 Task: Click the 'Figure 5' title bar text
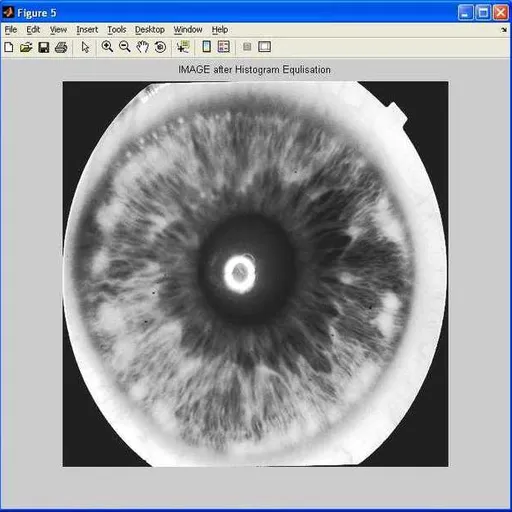tap(37, 13)
